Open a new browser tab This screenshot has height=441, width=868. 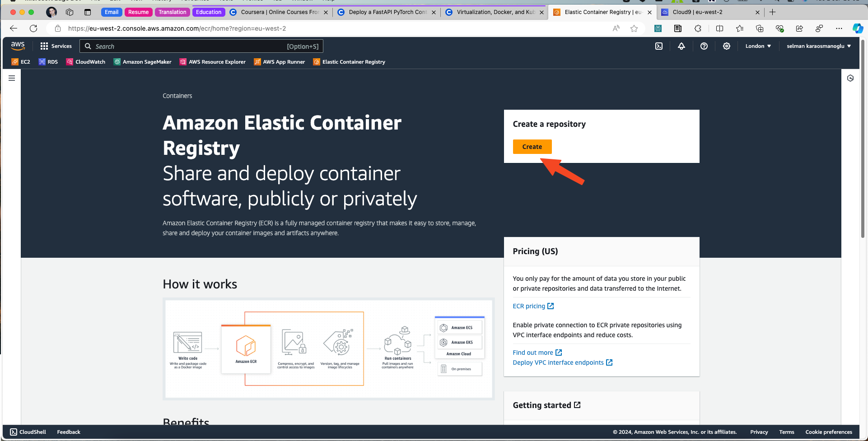click(773, 12)
